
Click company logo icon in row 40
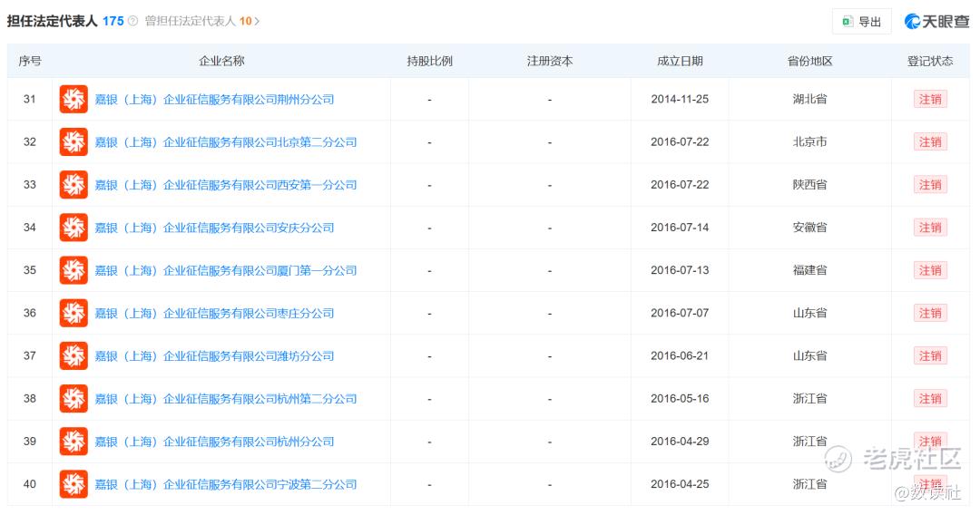point(73,484)
